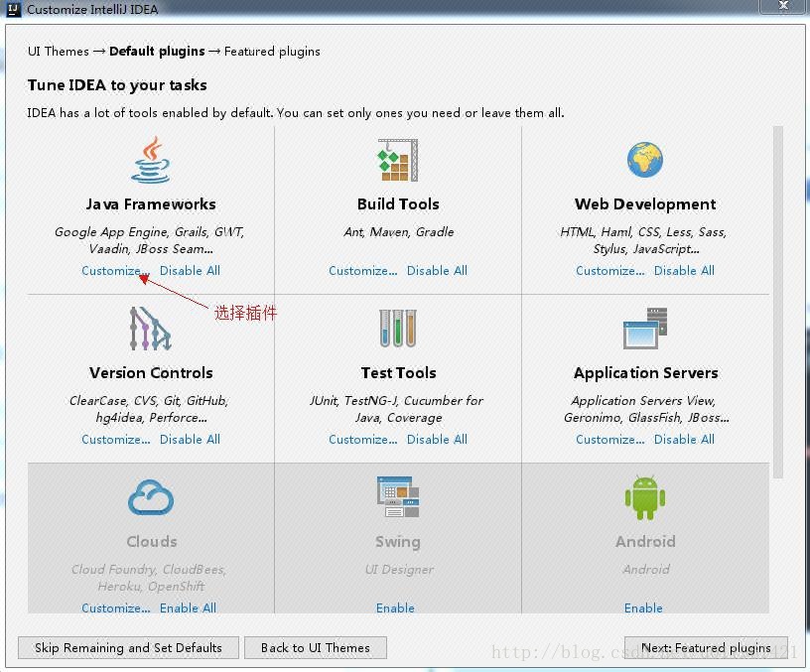
Task: Open Customize for Test Tools
Action: (362, 440)
